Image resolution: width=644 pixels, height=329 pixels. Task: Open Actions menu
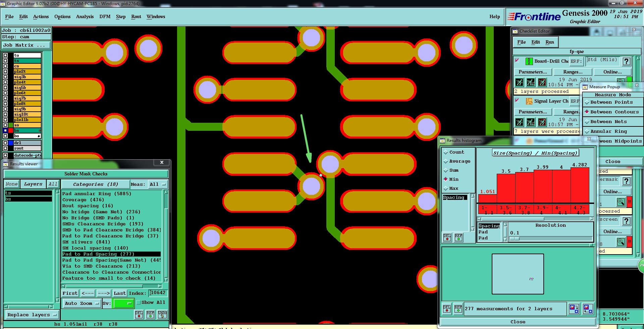(x=41, y=17)
